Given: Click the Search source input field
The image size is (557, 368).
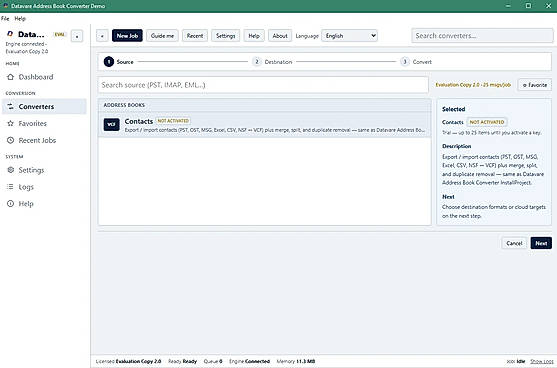Looking at the screenshot, I should 263,85.
